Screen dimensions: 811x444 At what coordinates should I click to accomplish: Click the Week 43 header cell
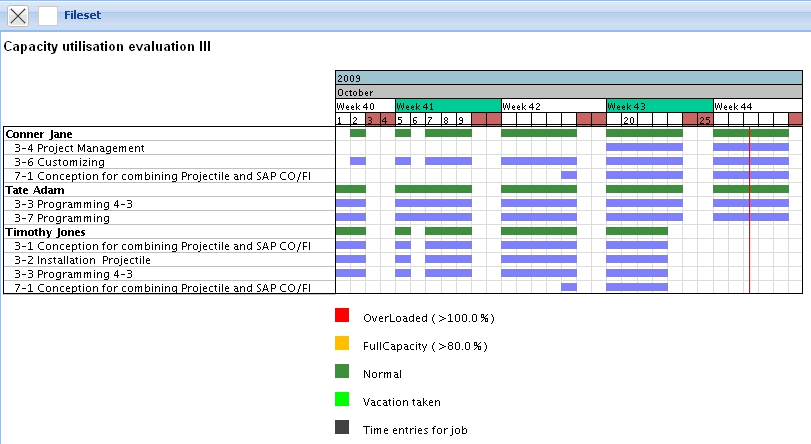click(x=659, y=106)
